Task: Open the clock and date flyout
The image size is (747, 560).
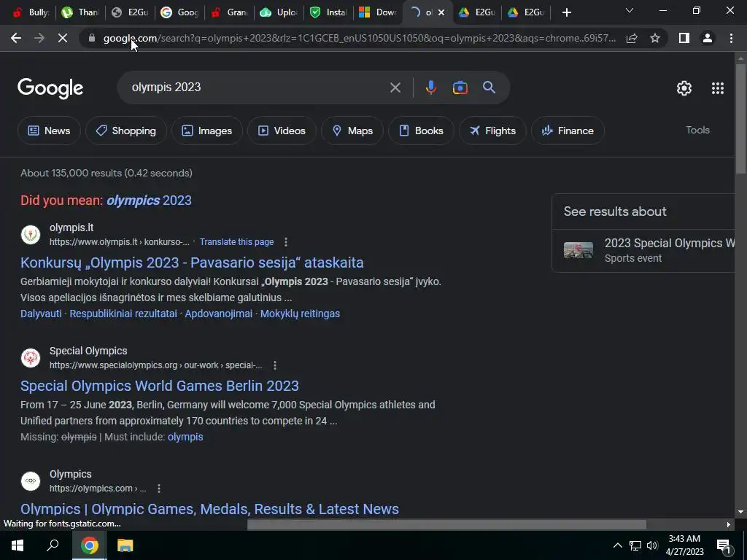Action: pos(684,545)
